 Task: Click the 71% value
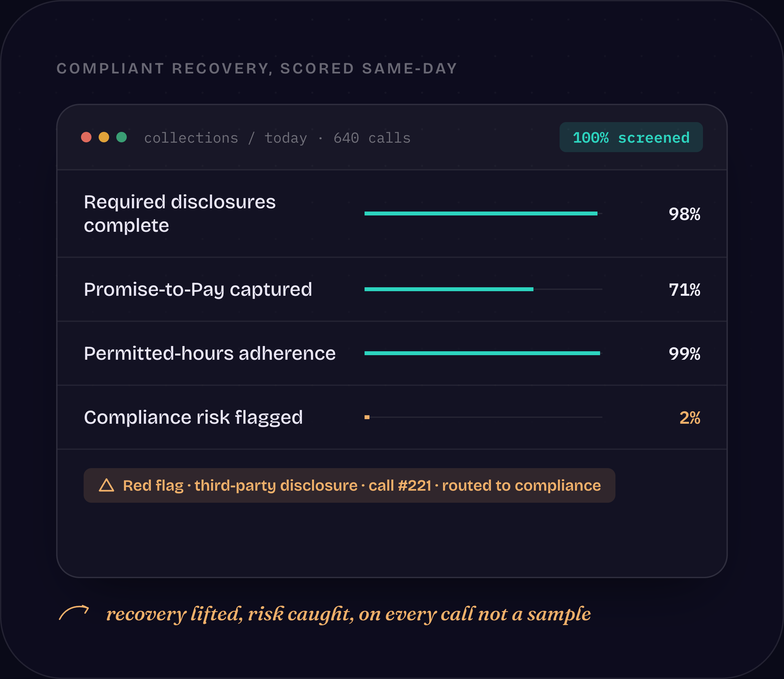click(684, 290)
